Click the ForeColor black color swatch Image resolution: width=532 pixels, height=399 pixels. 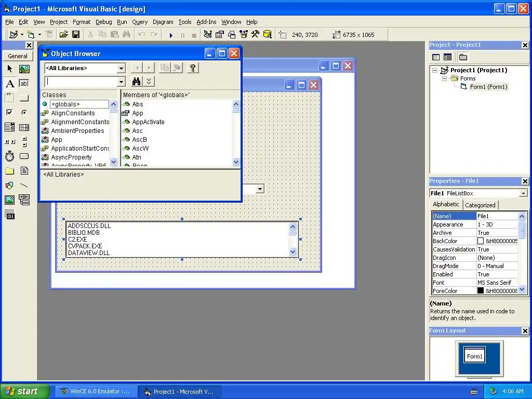(x=481, y=291)
